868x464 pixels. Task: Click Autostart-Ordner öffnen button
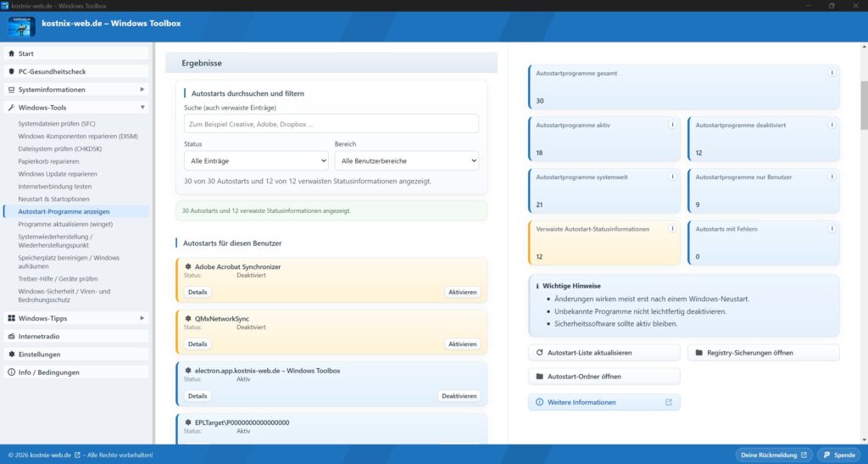tap(604, 377)
